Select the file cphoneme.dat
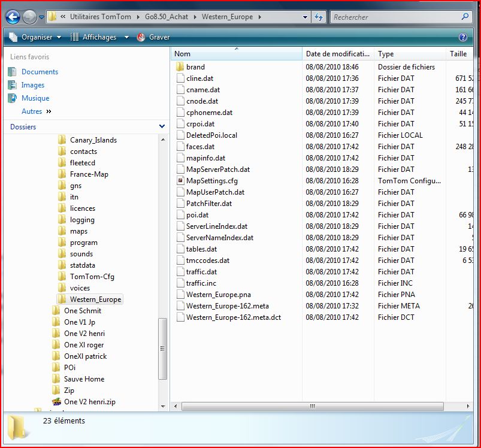 click(209, 113)
